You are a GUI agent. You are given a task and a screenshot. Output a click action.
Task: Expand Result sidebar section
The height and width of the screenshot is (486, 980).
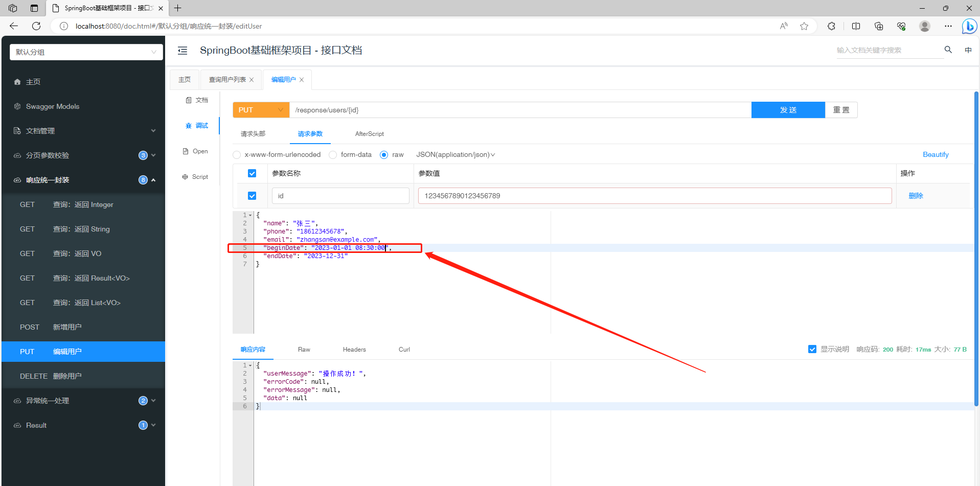point(83,425)
